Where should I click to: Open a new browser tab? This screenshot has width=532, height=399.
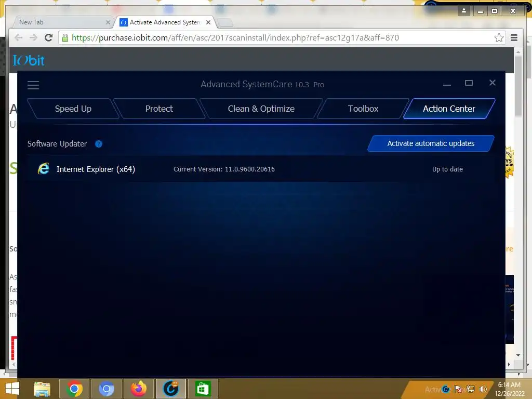click(x=224, y=23)
